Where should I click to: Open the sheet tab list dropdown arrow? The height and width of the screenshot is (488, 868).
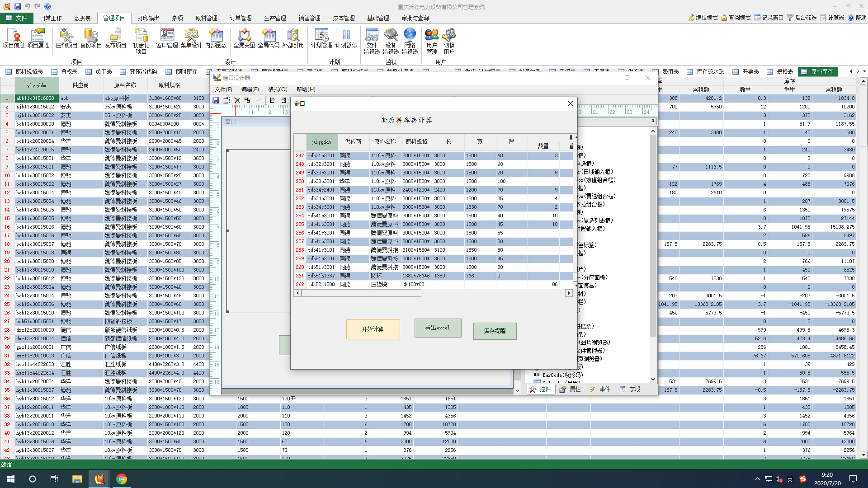(x=864, y=71)
